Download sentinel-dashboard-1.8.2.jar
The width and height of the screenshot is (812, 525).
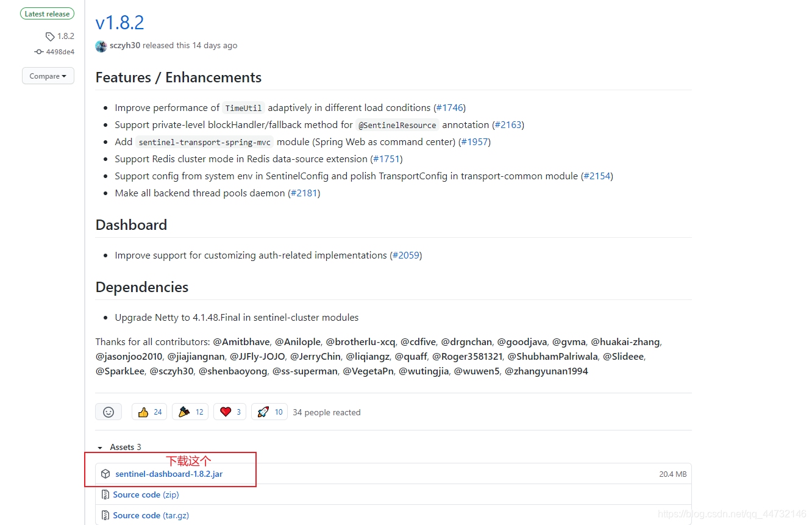pos(169,474)
